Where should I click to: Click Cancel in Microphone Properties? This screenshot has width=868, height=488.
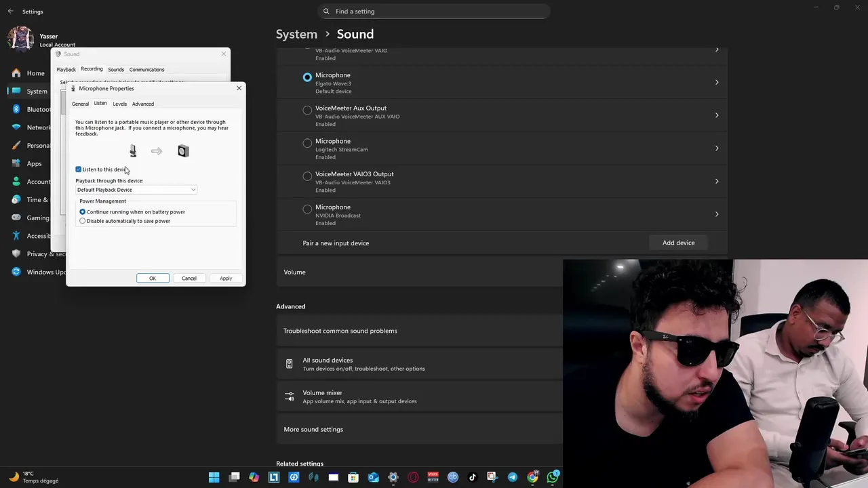click(189, 279)
